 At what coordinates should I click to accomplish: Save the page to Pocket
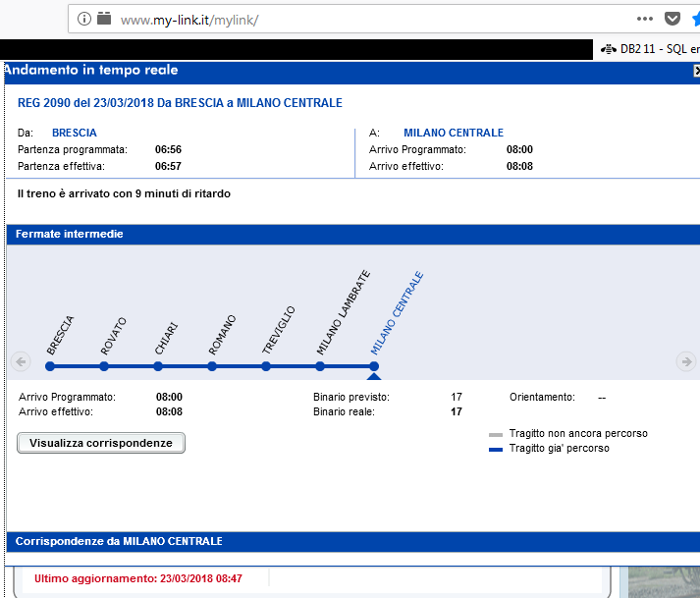[x=673, y=19]
